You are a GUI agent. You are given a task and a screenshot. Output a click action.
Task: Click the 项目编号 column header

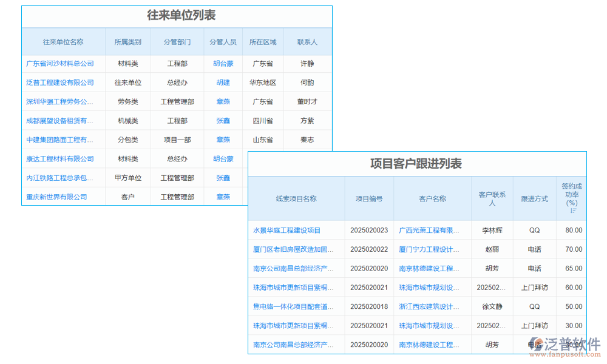(x=369, y=198)
